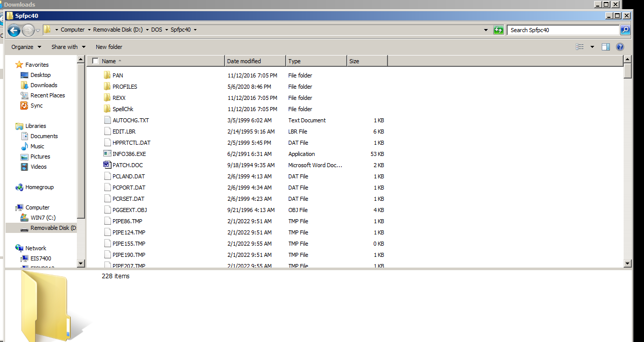Click the Network icon in the sidebar
Image resolution: width=644 pixels, height=342 pixels.
coord(19,248)
